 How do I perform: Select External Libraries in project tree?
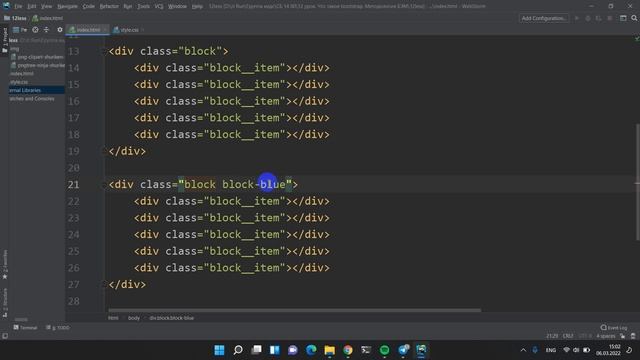(x=37, y=90)
